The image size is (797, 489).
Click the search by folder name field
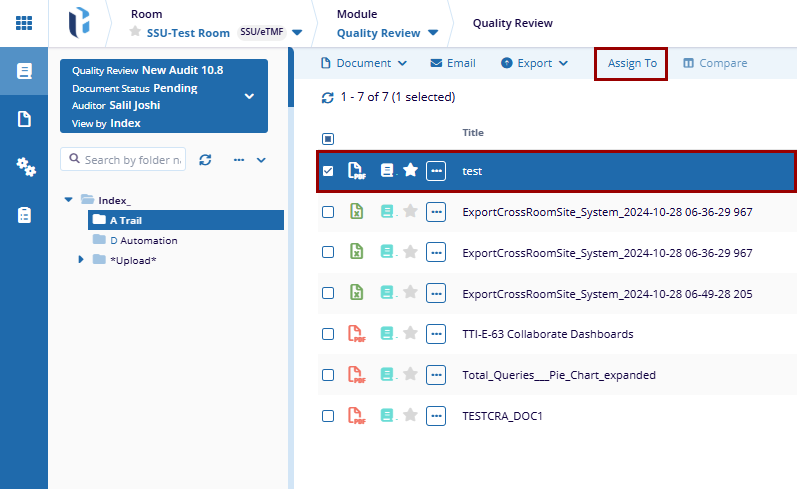click(132, 160)
